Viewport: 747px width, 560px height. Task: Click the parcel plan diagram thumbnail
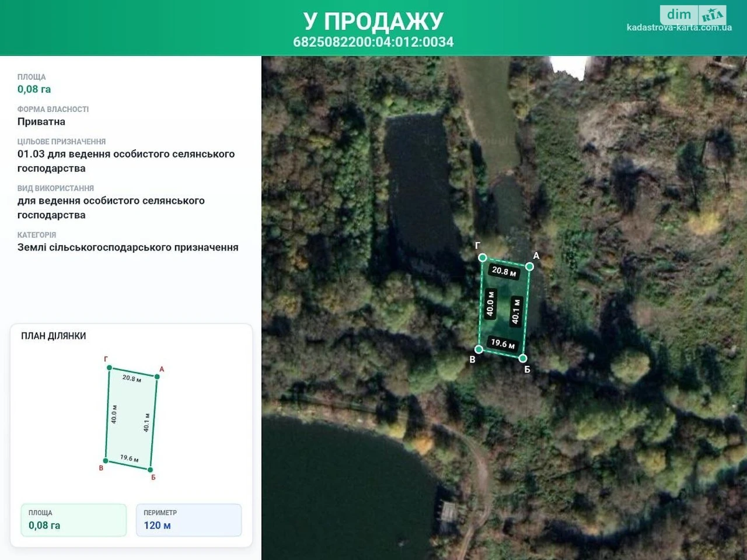pos(131,418)
